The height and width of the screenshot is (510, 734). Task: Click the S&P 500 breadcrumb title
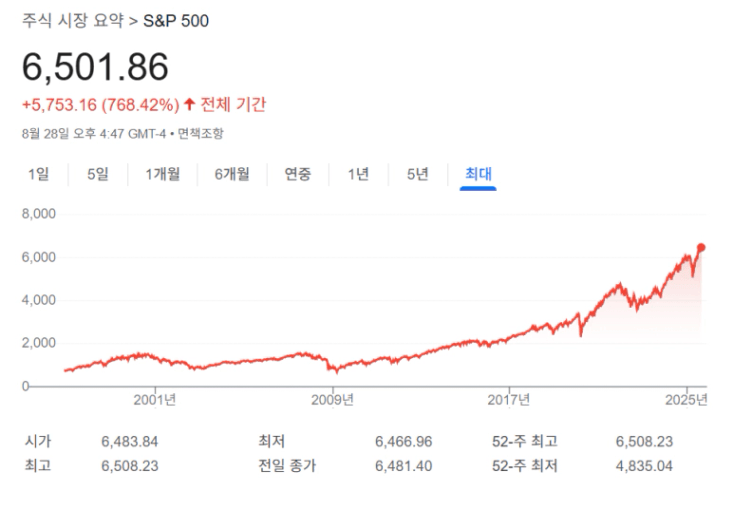click(176, 21)
